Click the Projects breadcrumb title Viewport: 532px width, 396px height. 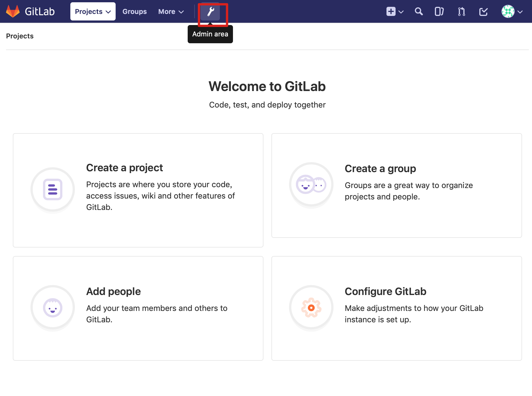coord(20,36)
